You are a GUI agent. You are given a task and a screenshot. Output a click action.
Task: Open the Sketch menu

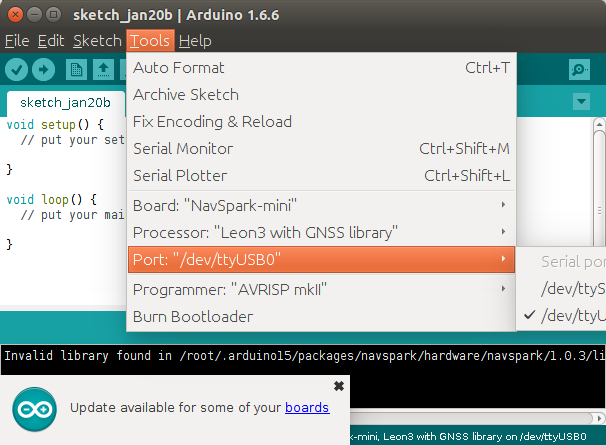click(97, 41)
